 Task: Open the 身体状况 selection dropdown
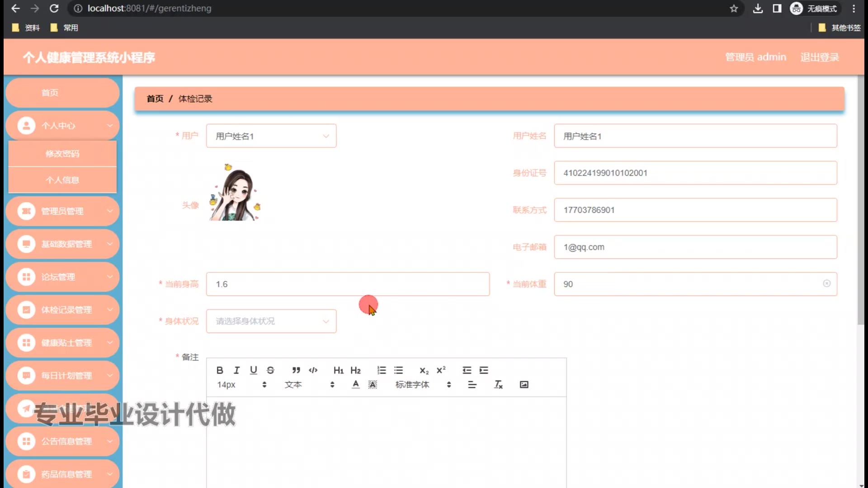click(x=271, y=321)
